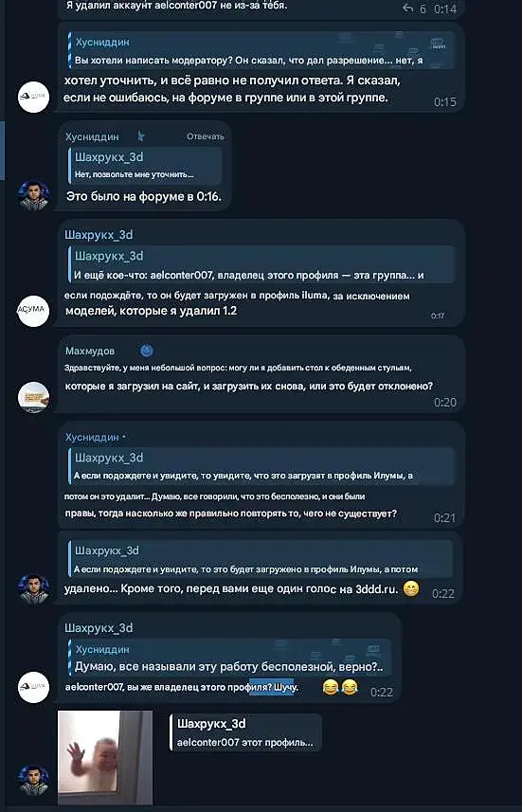Open the quote 'Думаю, все называли эту работу бесполезной'
This screenshot has width=522, height=812.
click(x=229, y=658)
